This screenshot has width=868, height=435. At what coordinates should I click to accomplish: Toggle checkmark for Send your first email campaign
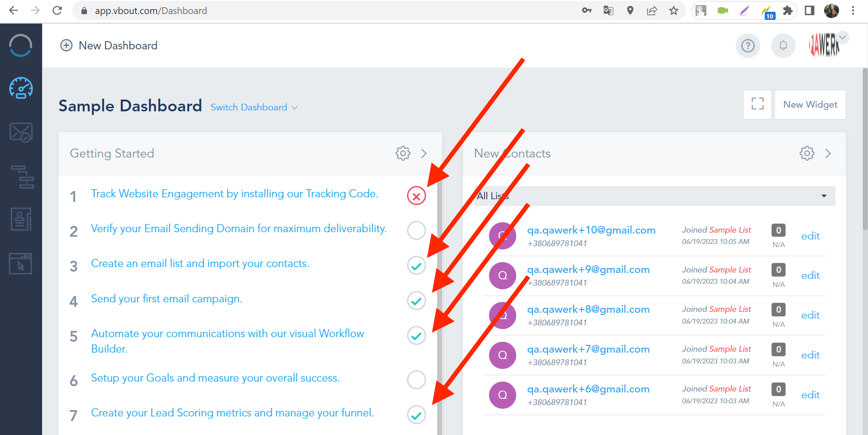pos(417,301)
